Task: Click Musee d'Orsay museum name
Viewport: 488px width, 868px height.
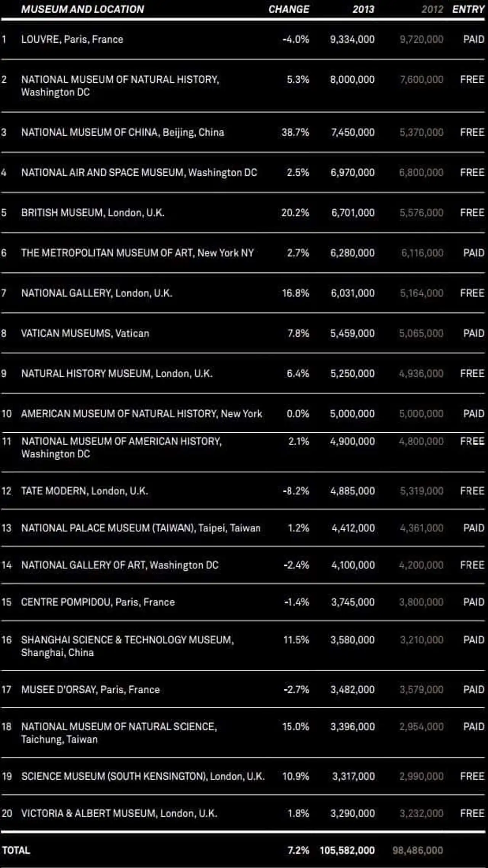Action: [x=90, y=689]
